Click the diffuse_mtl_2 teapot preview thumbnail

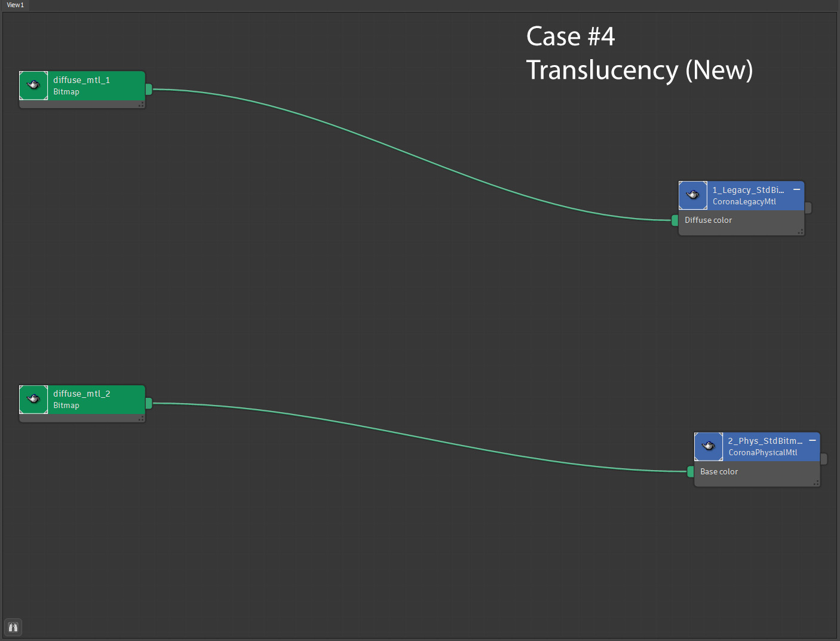tap(33, 399)
